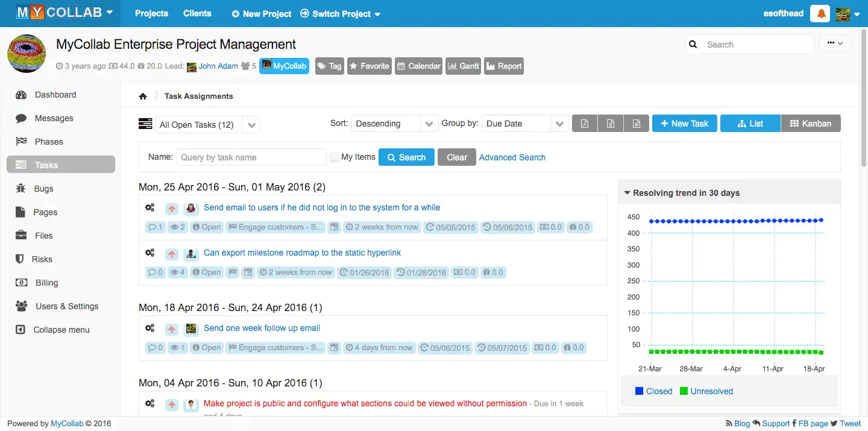Screen dimensions: 868x431
Task: Collapse Resolving trend in 30 days panel
Action: [627, 193]
